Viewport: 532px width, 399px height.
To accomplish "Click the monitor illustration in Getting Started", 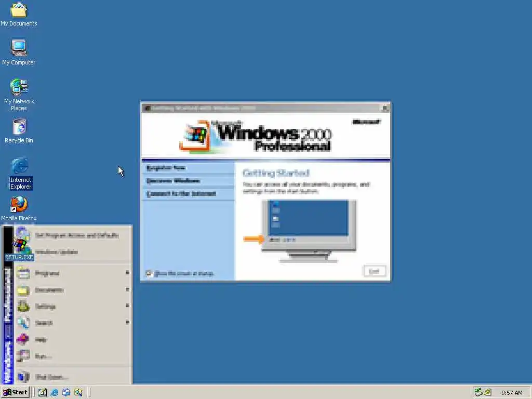I will (x=309, y=231).
